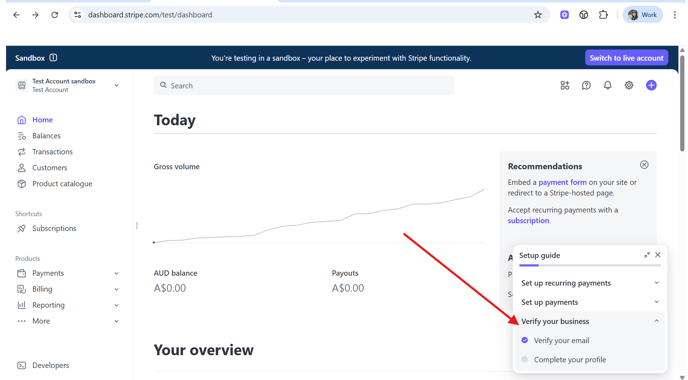Open Customers in the sidebar

(50, 168)
